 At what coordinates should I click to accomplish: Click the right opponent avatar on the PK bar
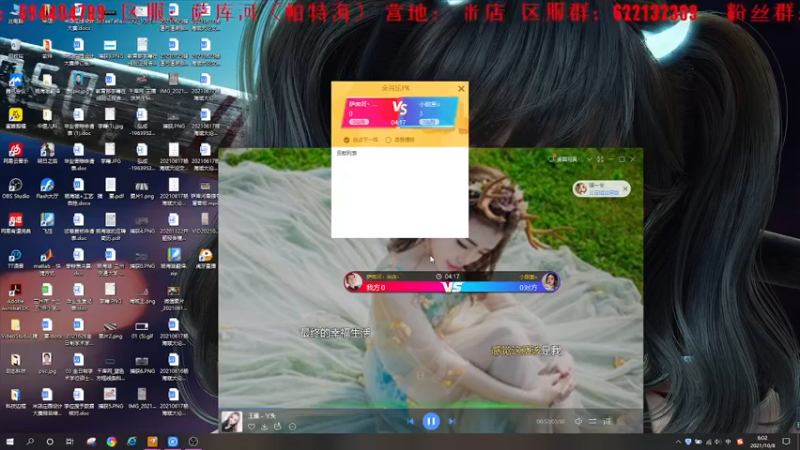(551, 282)
